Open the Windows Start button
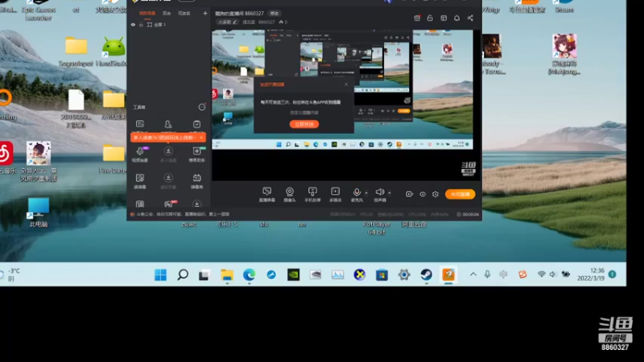644x362 pixels. (x=160, y=274)
